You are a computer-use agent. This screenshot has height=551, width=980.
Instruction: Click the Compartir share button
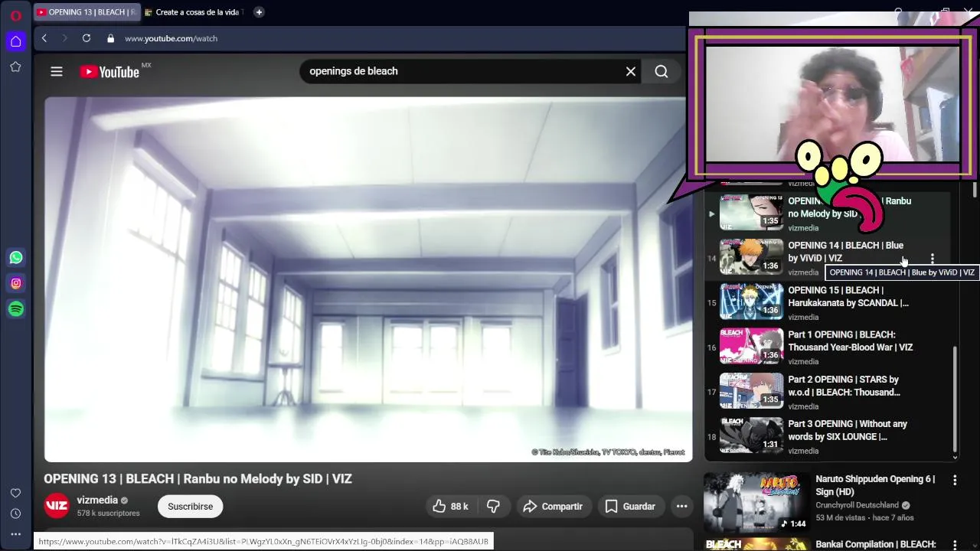[553, 507]
